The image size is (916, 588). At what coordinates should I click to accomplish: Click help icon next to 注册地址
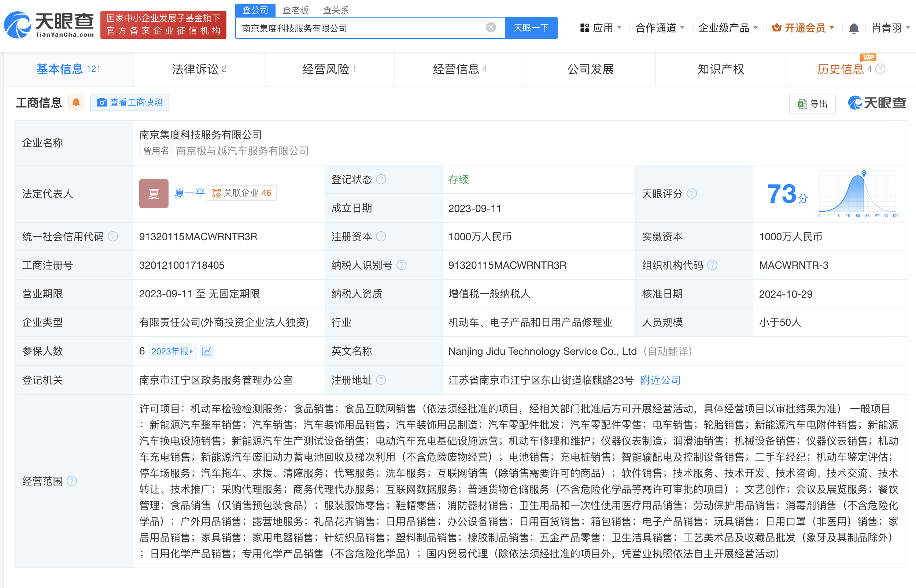(x=381, y=380)
